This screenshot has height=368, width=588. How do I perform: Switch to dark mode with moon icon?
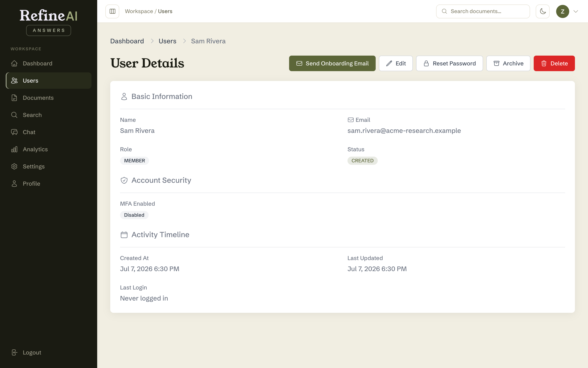[542, 11]
